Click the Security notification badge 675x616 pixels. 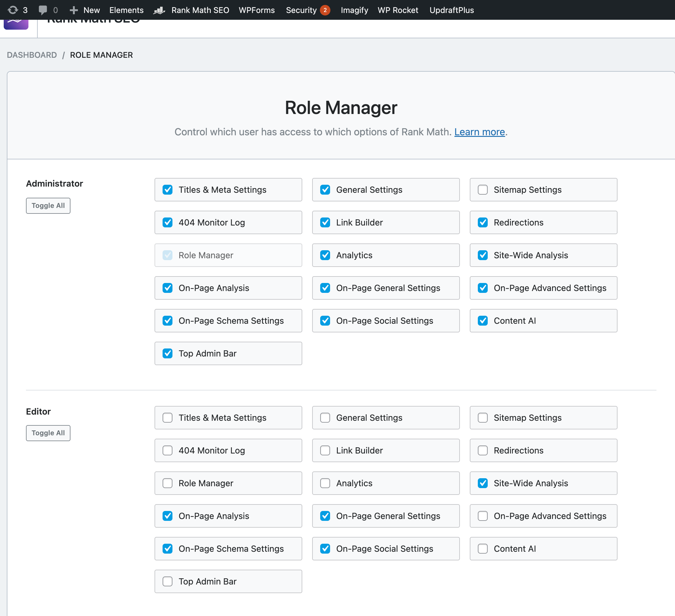325,10
